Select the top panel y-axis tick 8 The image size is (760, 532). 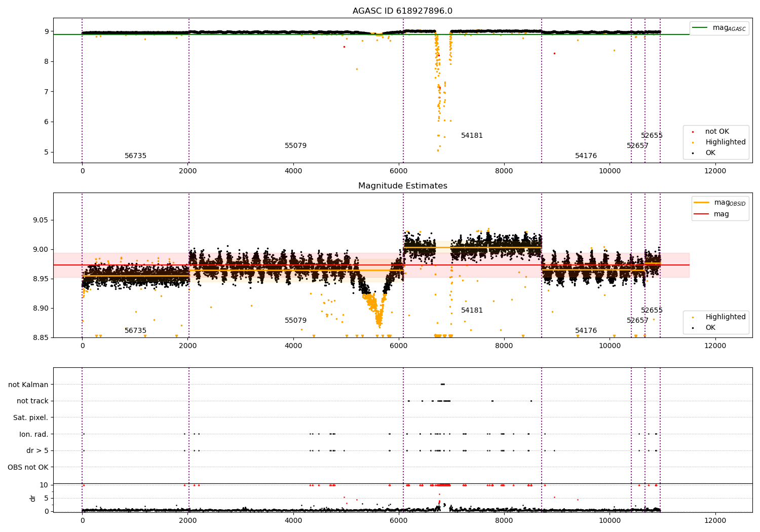pos(46,62)
